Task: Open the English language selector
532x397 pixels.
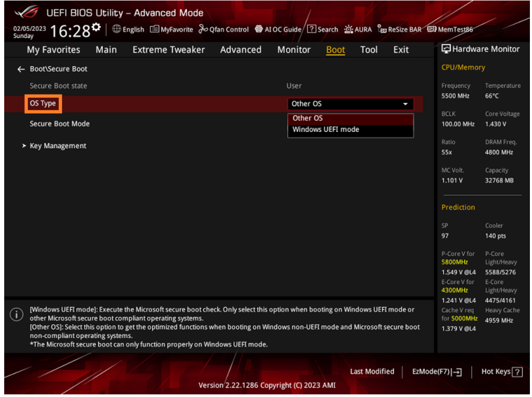Action: [128, 29]
